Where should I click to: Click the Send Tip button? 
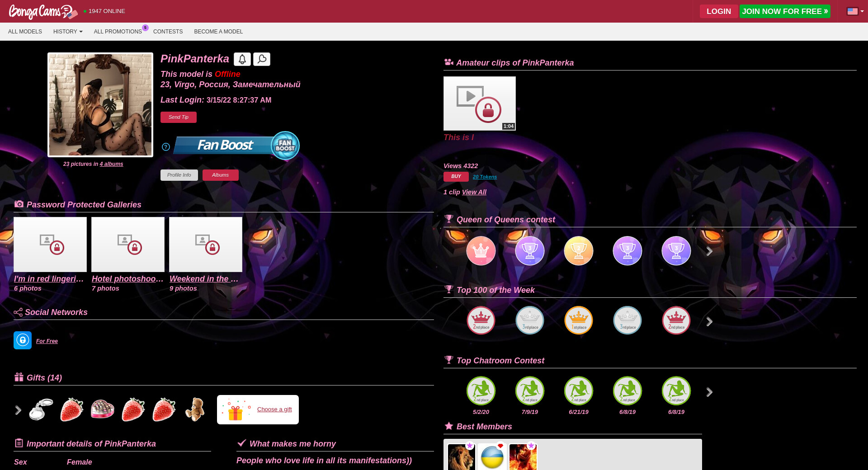click(179, 117)
